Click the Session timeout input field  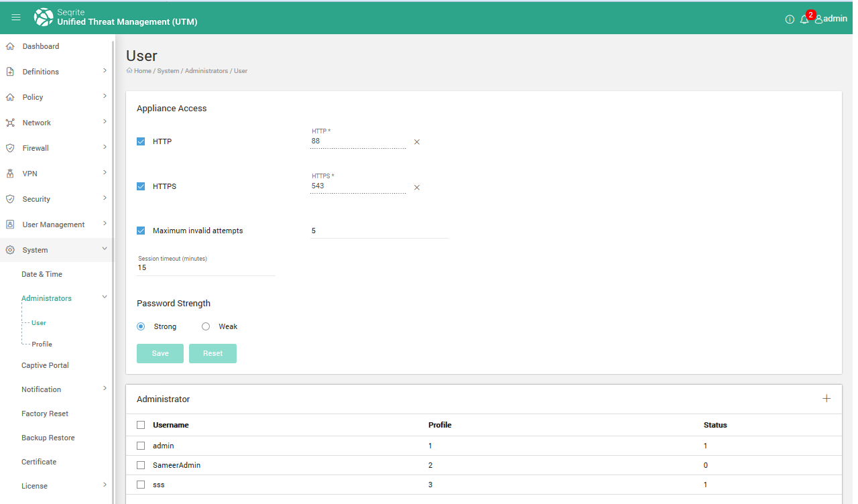point(205,268)
